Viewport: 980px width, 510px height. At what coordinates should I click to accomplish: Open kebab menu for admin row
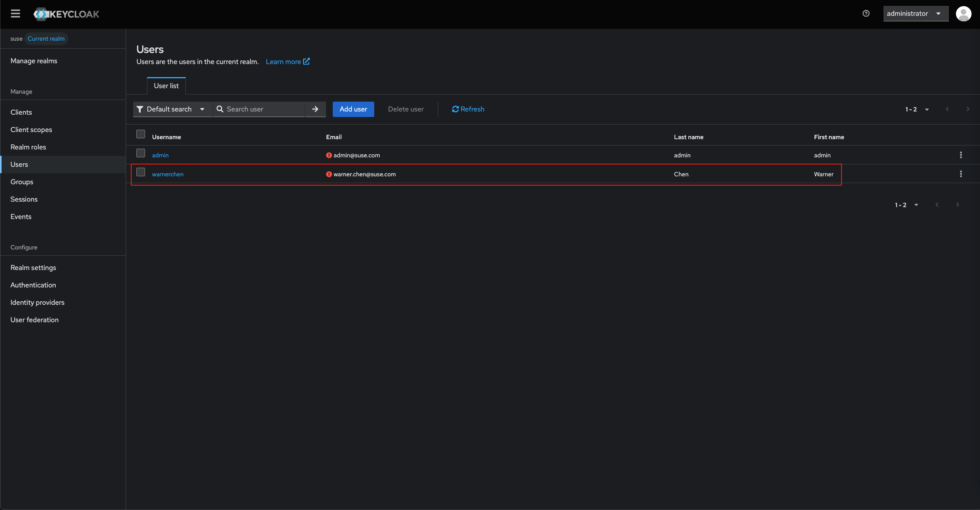[x=961, y=155]
